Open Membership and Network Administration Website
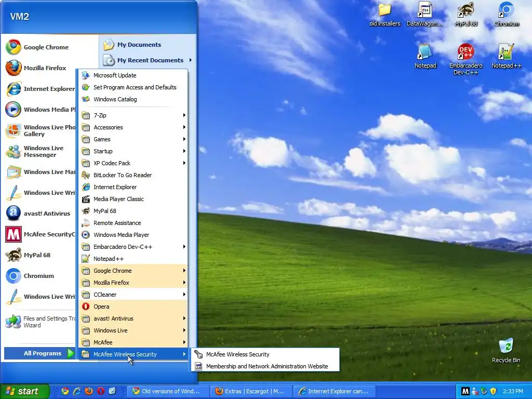The width and height of the screenshot is (532, 399). pyautogui.click(x=265, y=366)
